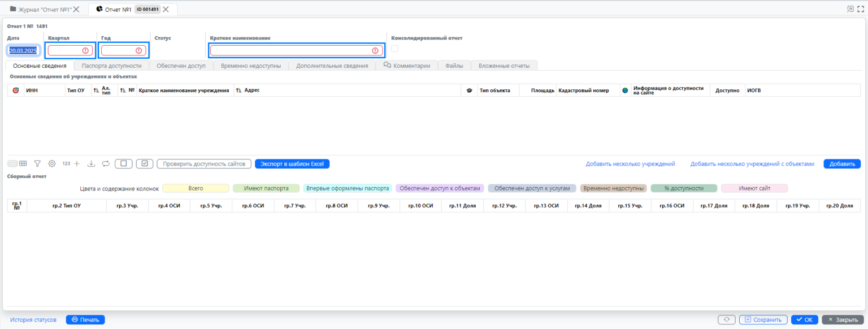Viewport: 868px width, 329px height.
Task: Click the reload button beside Сохранить
Action: point(727,320)
